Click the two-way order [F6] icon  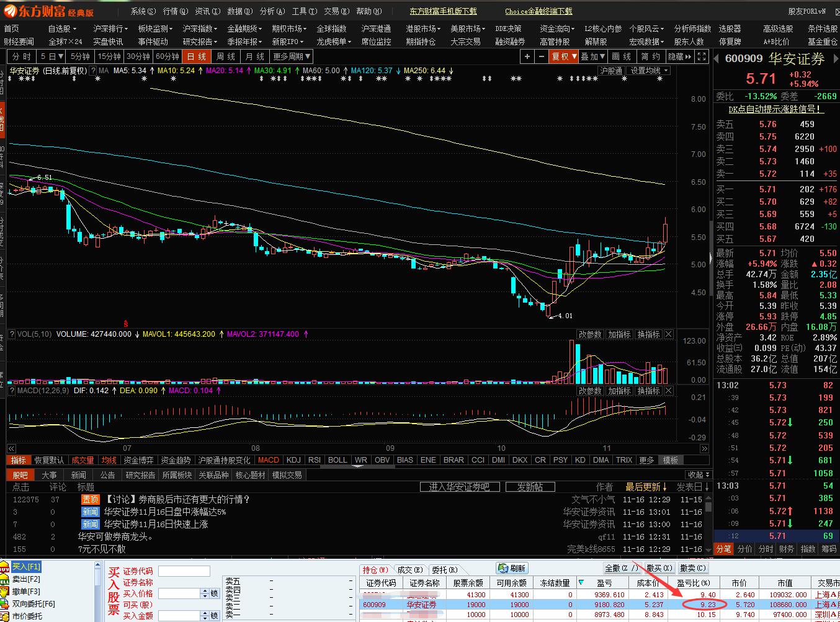pyautogui.click(x=5, y=604)
